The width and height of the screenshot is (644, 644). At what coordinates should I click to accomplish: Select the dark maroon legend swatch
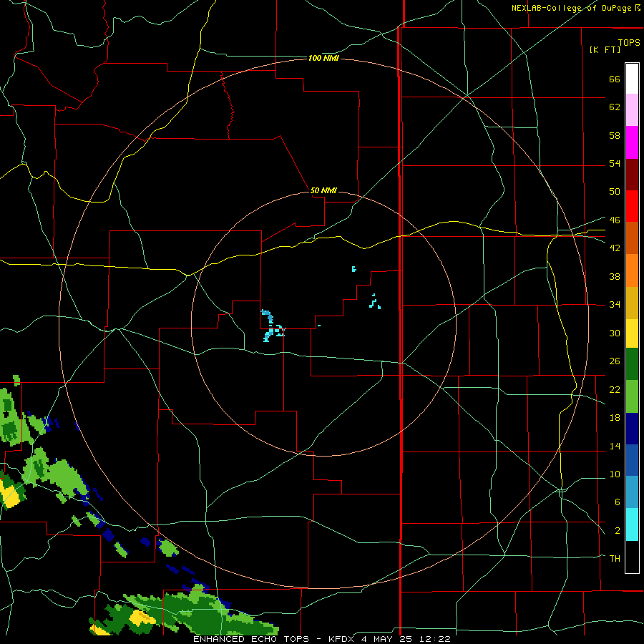(632, 175)
